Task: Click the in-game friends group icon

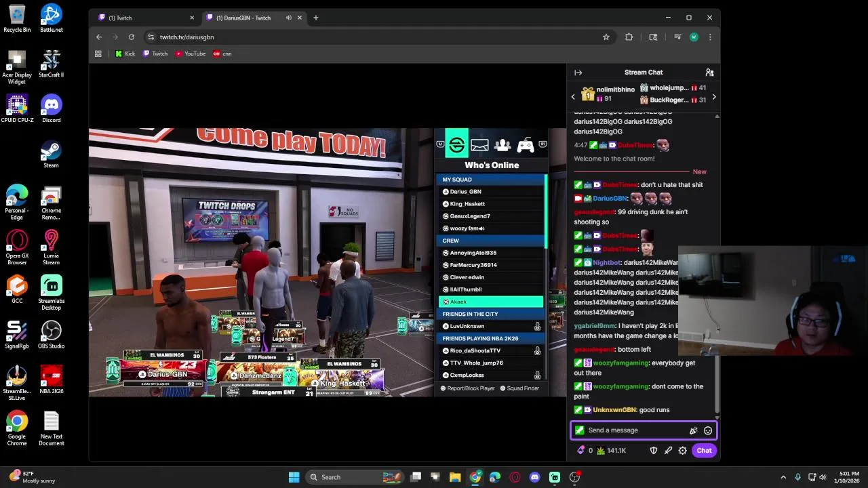Action: pos(502,144)
